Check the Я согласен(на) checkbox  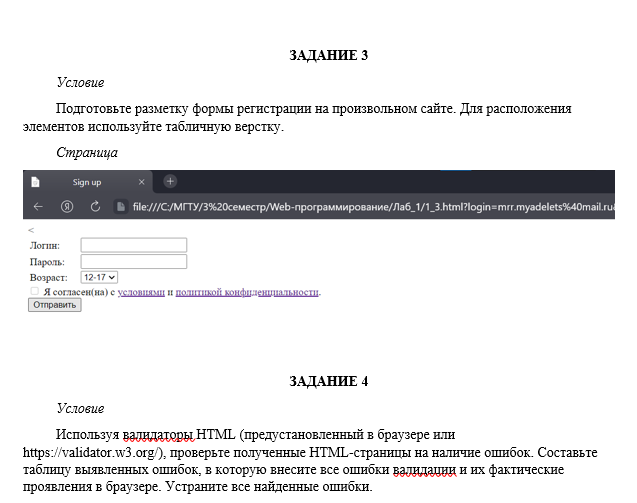coord(35,291)
